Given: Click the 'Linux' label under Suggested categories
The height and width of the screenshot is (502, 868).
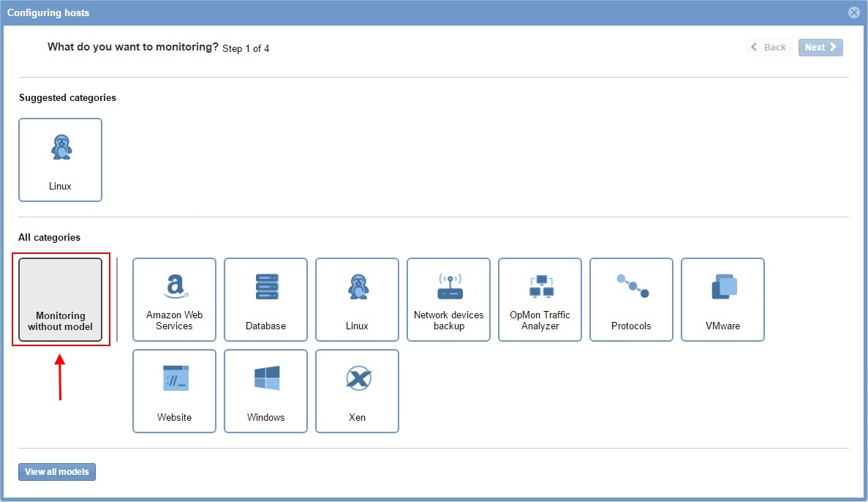Looking at the screenshot, I should (60, 187).
